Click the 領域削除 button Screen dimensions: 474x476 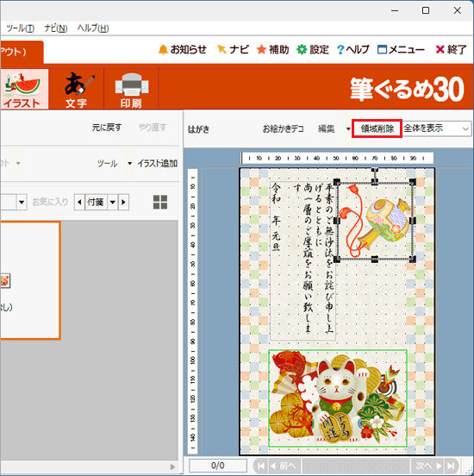coord(377,128)
